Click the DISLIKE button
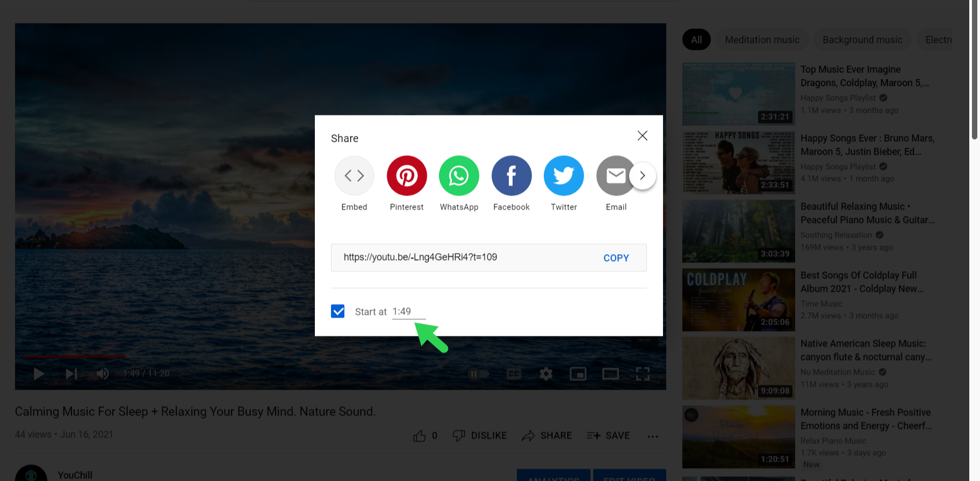This screenshot has height=481, width=980. [x=480, y=436]
